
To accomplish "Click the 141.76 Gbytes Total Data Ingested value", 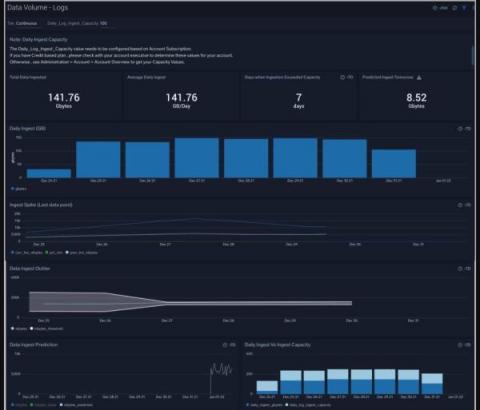I will click(x=64, y=101).
